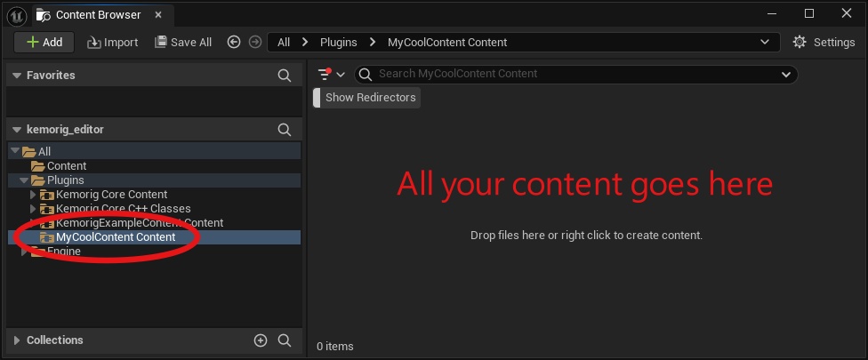The image size is (868, 360).
Task: Go forward using the history forward arrow
Action: (x=255, y=42)
